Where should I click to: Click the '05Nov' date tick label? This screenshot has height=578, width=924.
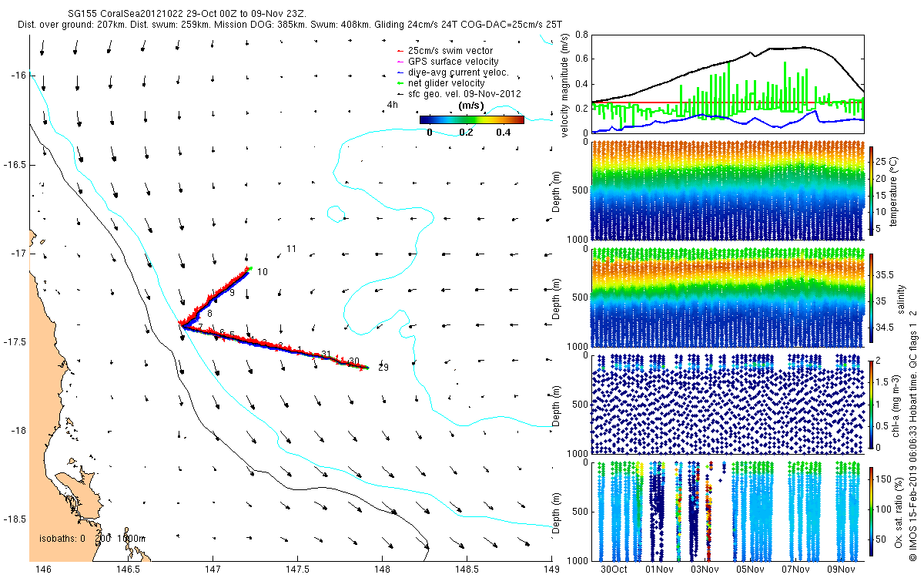tap(750, 570)
